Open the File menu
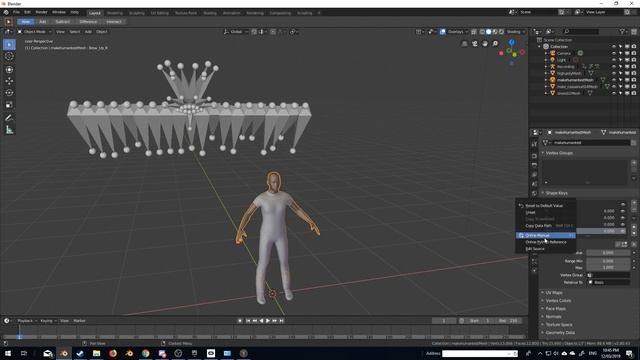 point(16,12)
